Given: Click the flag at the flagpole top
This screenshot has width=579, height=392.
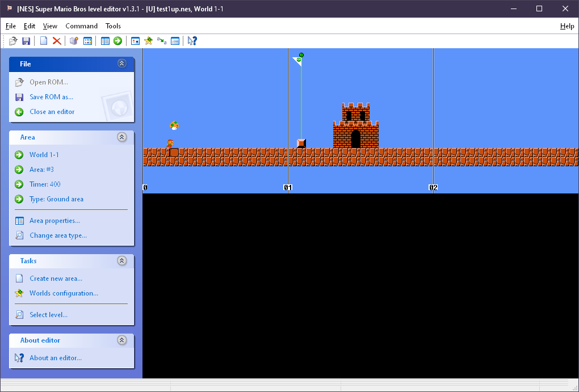Looking at the screenshot, I should pyautogui.click(x=297, y=61).
